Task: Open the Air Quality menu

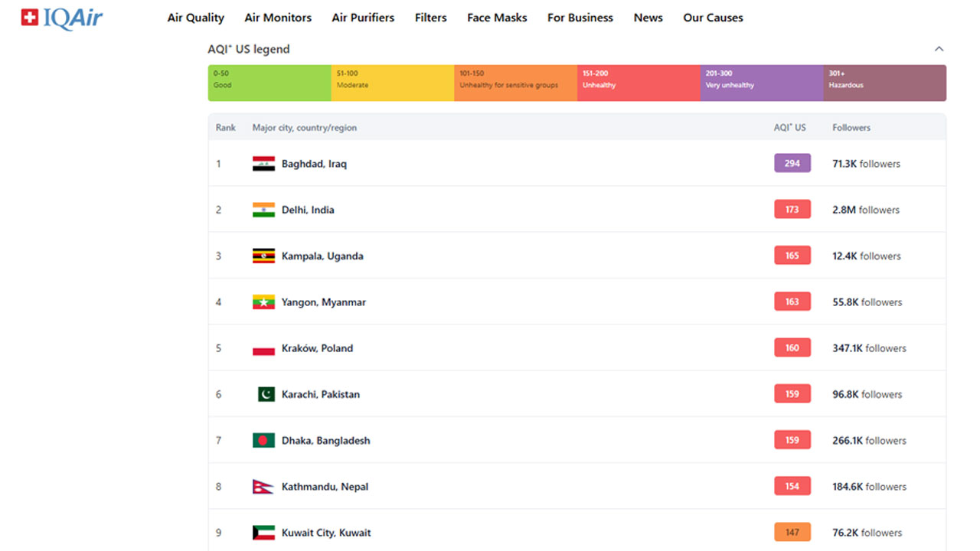Action: click(x=195, y=18)
